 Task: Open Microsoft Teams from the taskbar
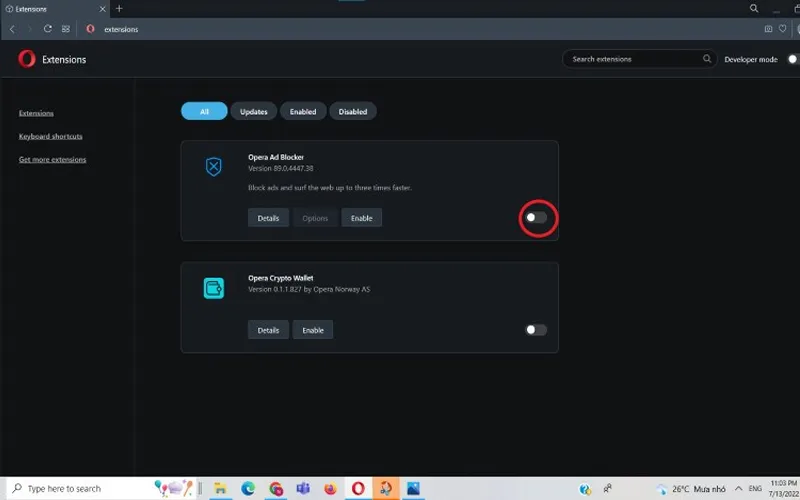(304, 489)
